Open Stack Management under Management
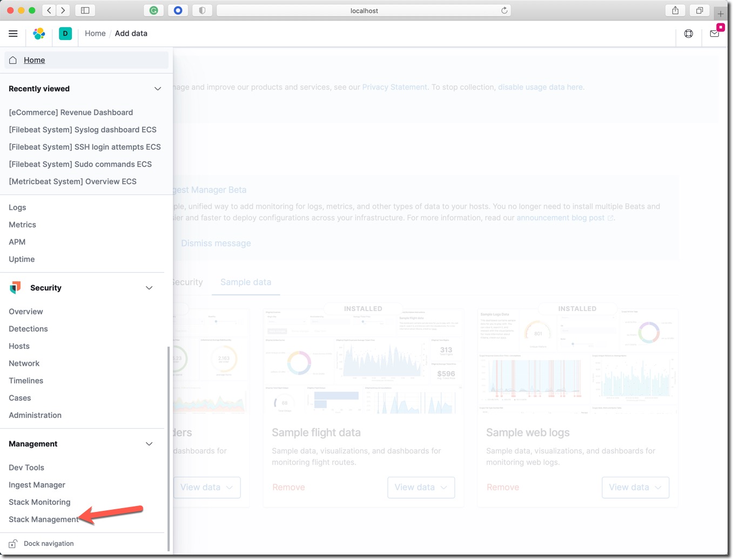The height and width of the screenshot is (560, 733). pyautogui.click(x=44, y=519)
